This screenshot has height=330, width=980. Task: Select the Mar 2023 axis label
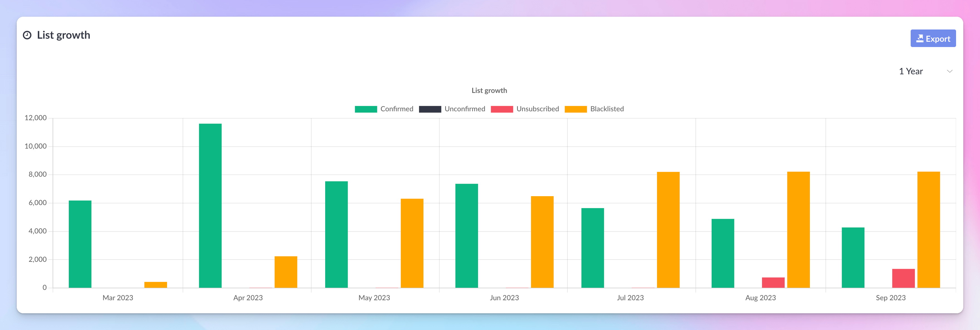pyautogui.click(x=118, y=298)
